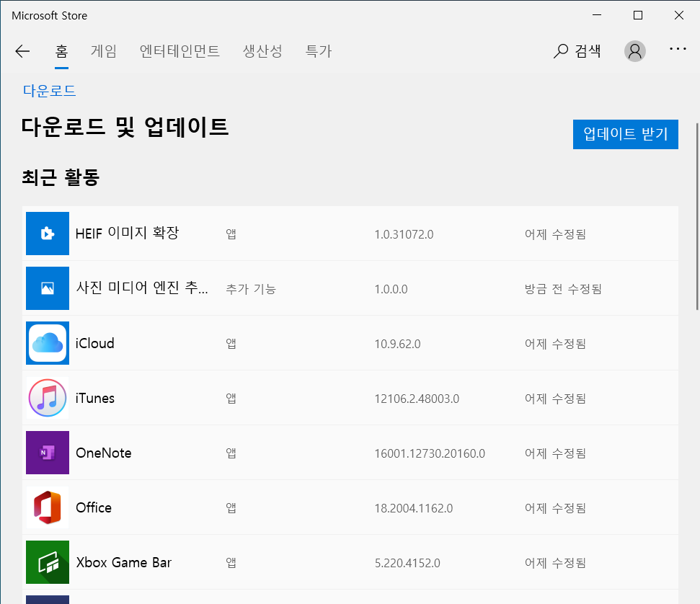The width and height of the screenshot is (700, 604).
Task: Click the iTunes app name
Action: pyautogui.click(x=94, y=398)
